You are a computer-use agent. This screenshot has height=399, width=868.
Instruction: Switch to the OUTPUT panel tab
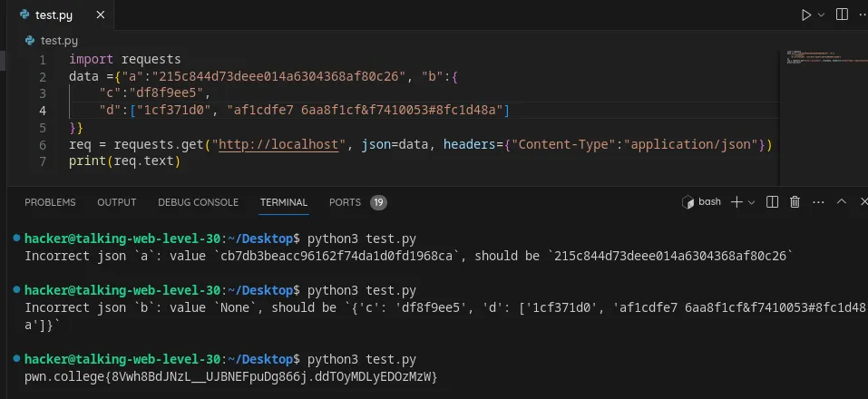click(117, 202)
